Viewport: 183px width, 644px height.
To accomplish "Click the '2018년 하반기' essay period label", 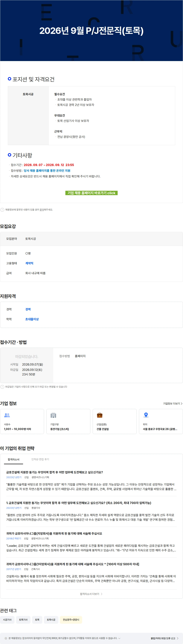I will [14, 538].
